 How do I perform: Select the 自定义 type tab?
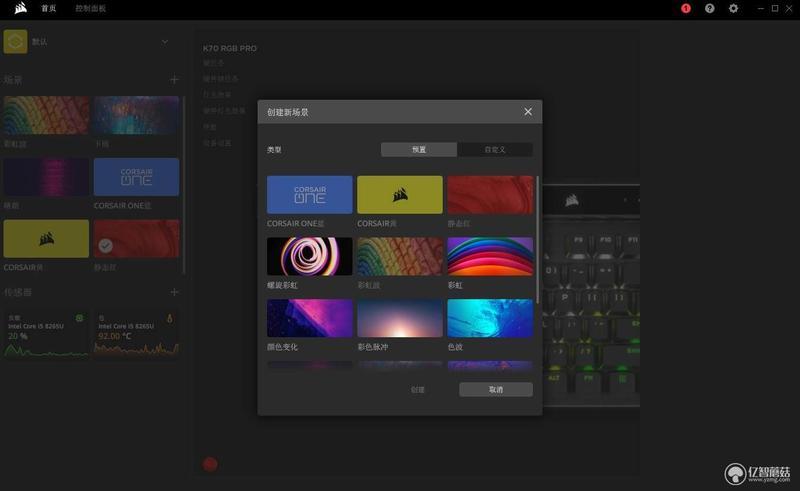tap(495, 150)
